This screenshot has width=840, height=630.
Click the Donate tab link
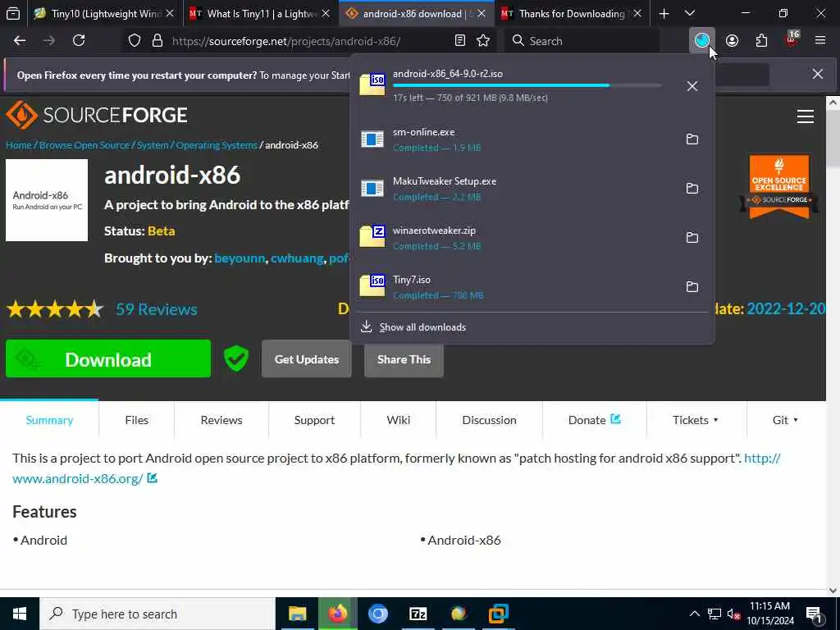594,420
